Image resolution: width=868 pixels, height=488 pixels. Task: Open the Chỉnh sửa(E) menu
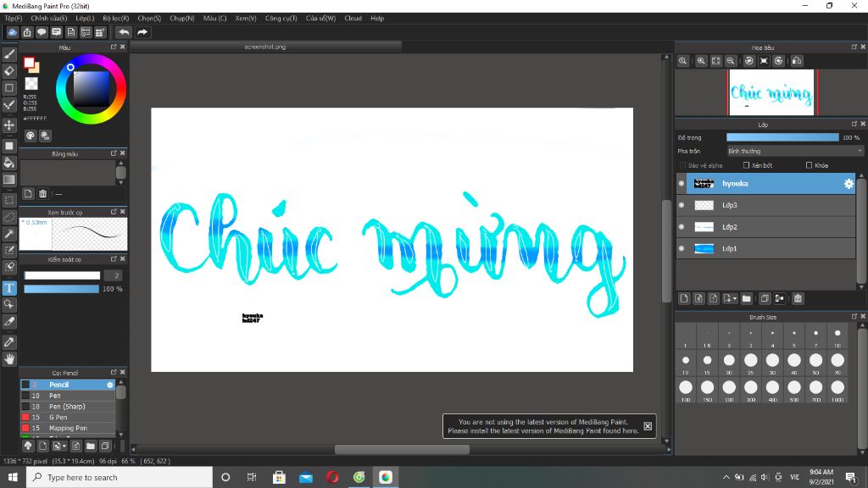(48, 19)
